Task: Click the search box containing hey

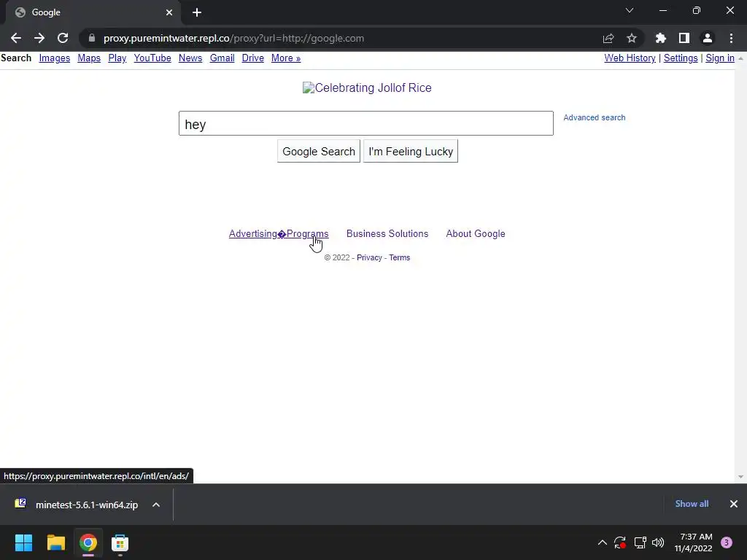Action: [x=366, y=123]
